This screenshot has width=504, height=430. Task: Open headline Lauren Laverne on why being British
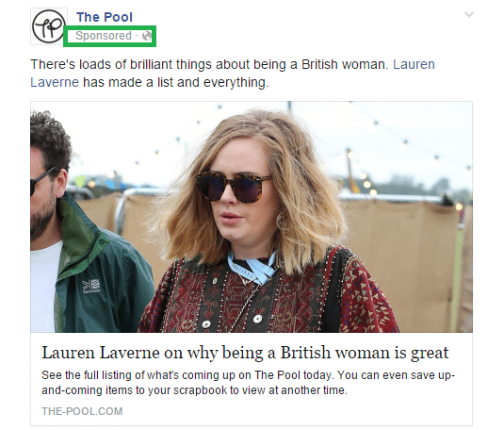[245, 353]
